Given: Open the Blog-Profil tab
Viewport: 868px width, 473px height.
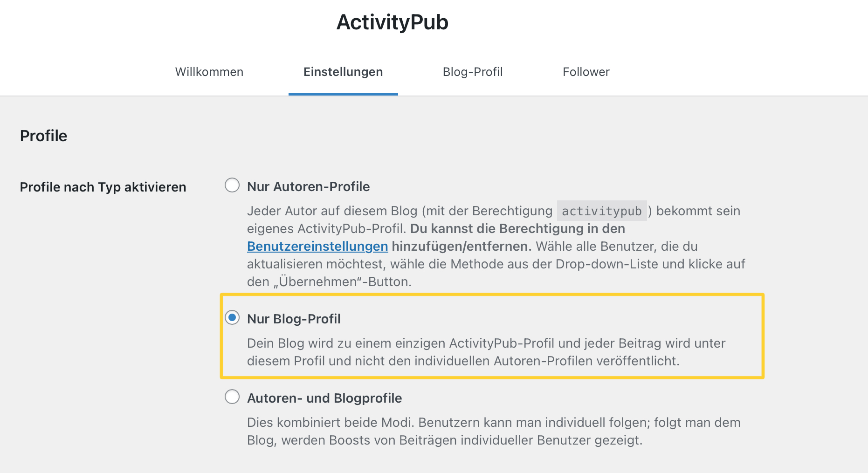Looking at the screenshot, I should [x=473, y=72].
